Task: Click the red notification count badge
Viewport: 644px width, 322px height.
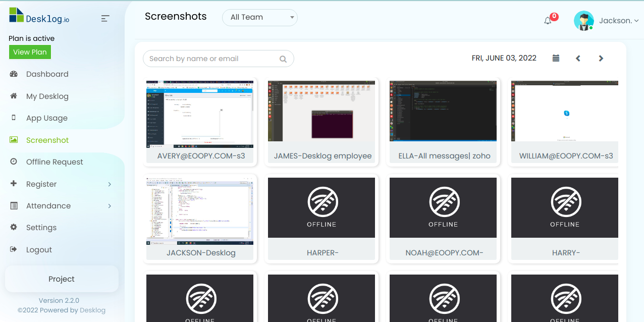Action: [x=554, y=17]
